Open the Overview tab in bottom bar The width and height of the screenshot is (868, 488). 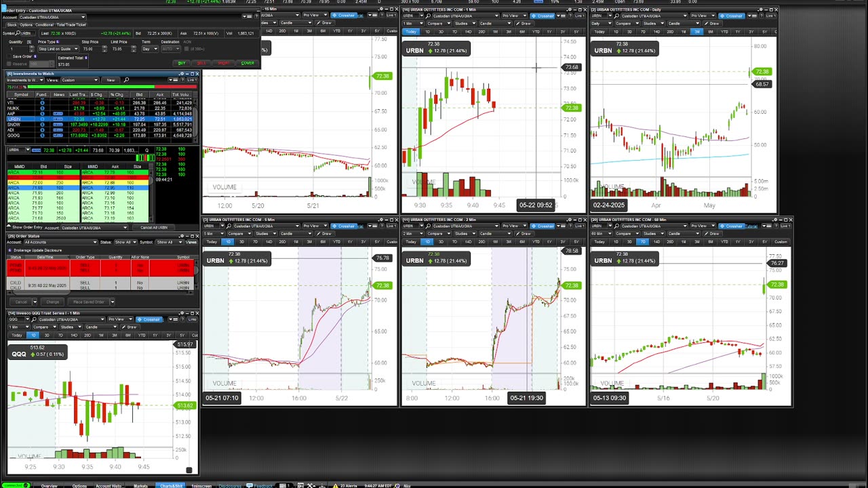(x=49, y=485)
